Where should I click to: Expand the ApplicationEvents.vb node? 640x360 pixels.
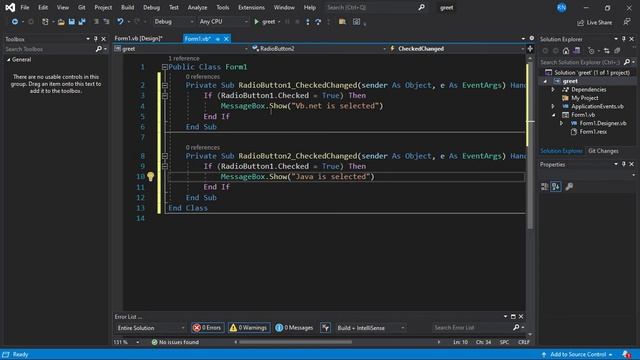click(553, 106)
